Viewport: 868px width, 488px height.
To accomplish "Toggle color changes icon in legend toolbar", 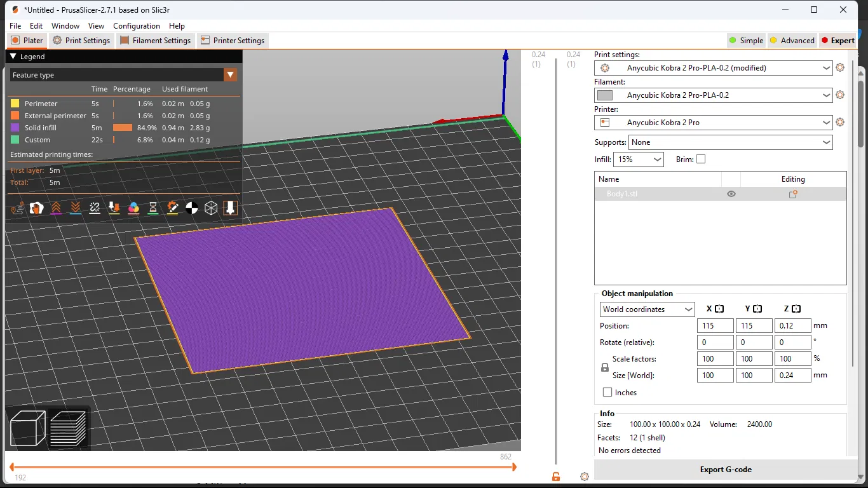I will (x=133, y=208).
